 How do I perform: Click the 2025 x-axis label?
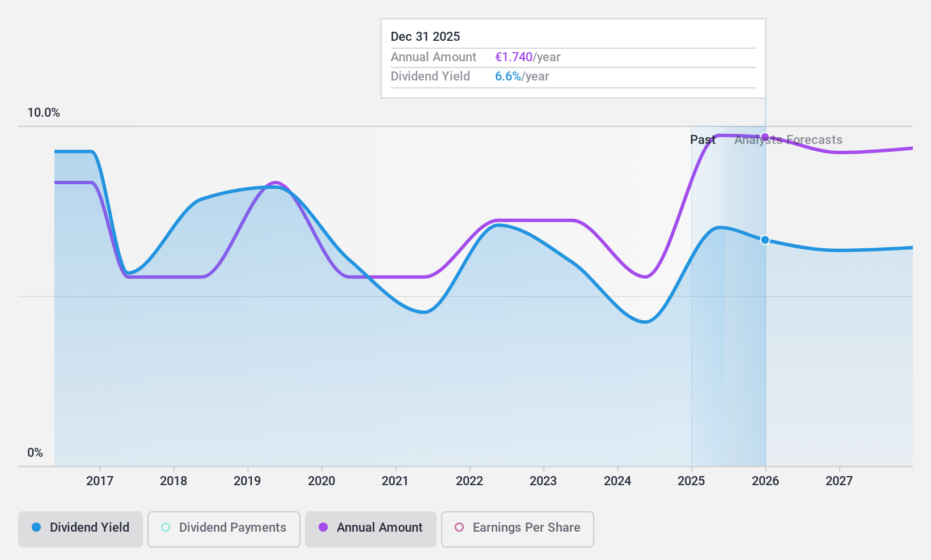(x=691, y=481)
